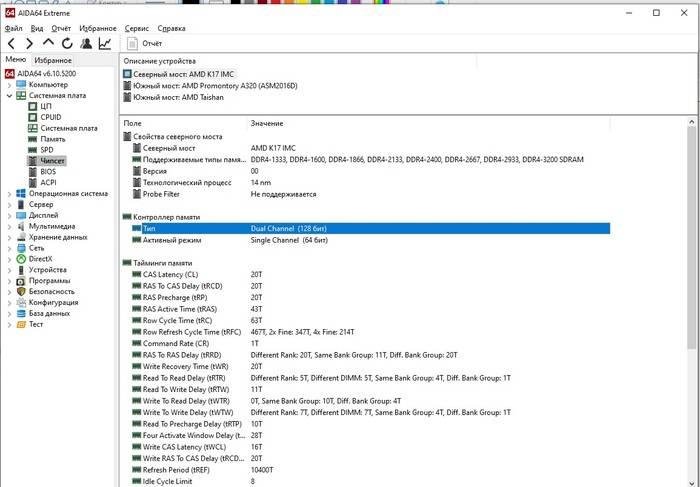The height and width of the screenshot is (487, 700).
Task: Select the ACPI icon in tree
Action: click(33, 183)
